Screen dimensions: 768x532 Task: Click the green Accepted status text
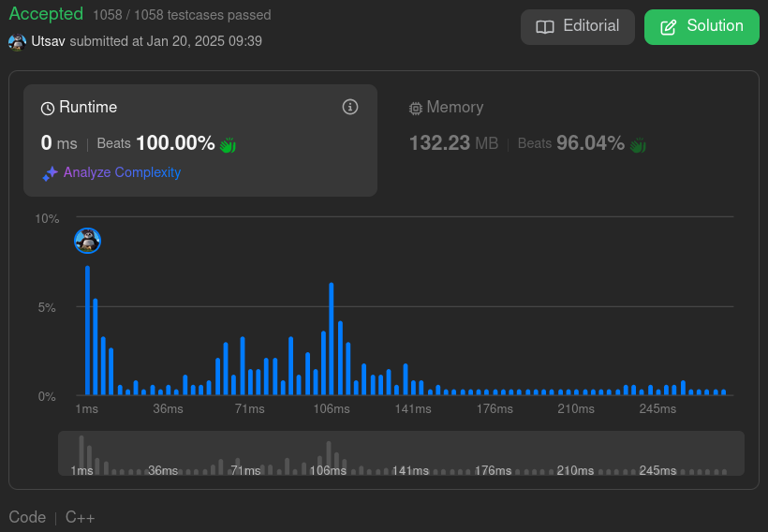click(x=46, y=14)
